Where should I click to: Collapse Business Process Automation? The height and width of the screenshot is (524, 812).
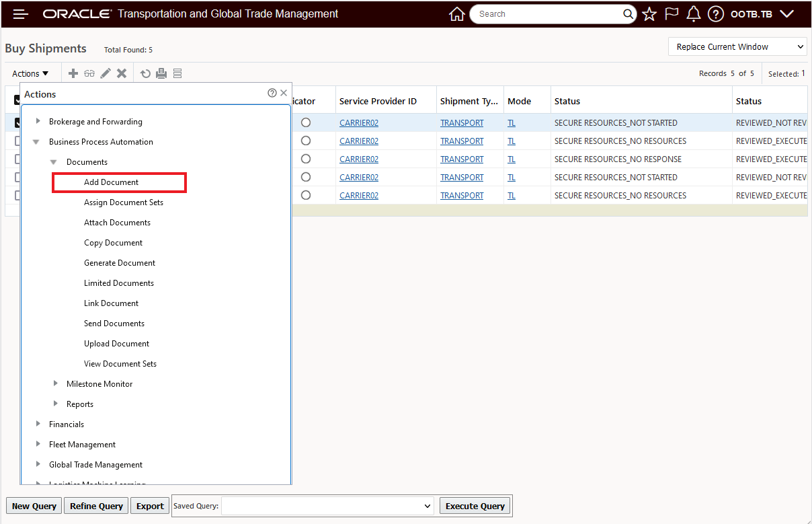point(36,142)
